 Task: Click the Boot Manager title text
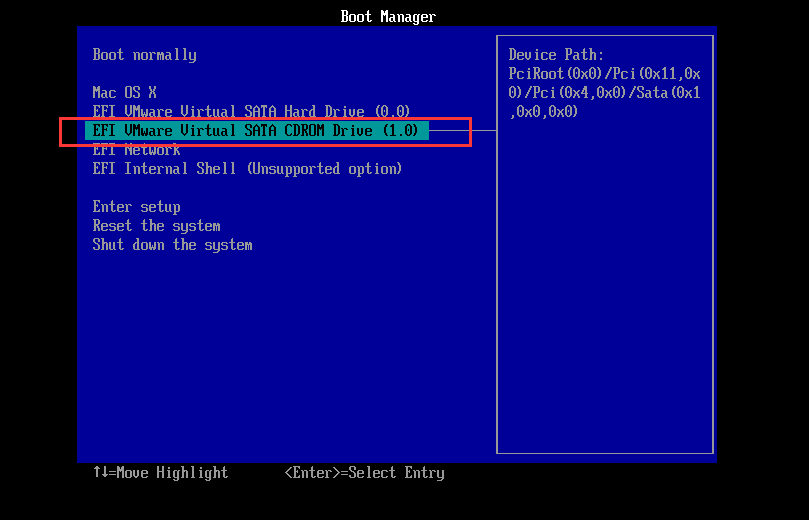click(x=388, y=17)
